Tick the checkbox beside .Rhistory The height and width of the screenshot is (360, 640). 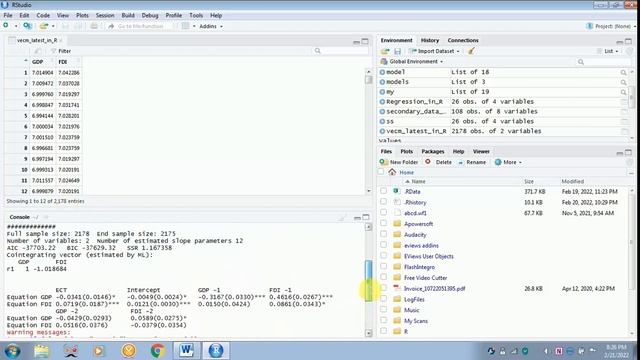pyautogui.click(x=383, y=201)
